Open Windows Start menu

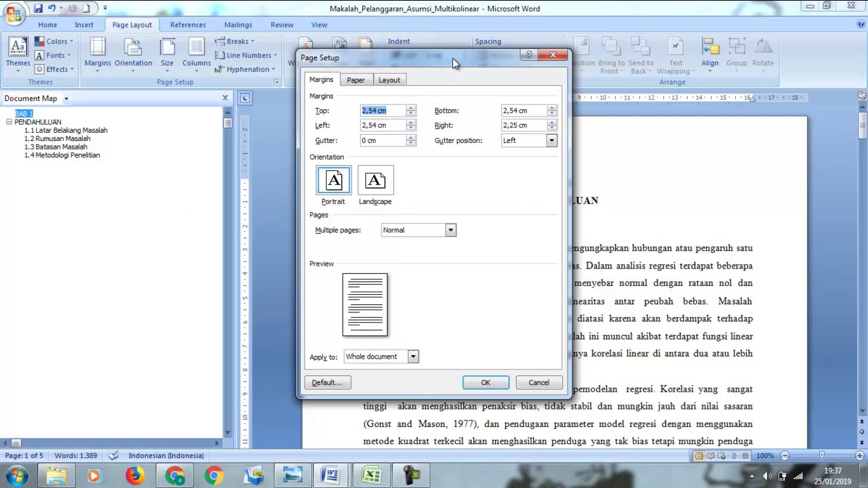[16, 476]
